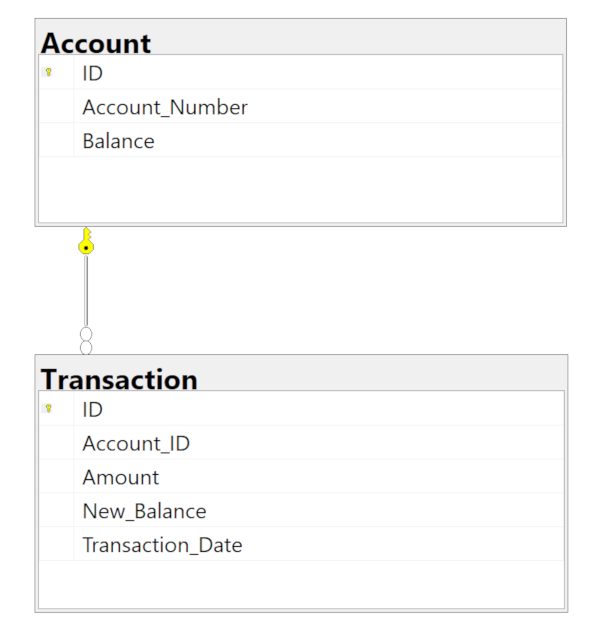Click empty area below Balance in Account table
This screenshot has height=630, width=600.
pos(301,189)
